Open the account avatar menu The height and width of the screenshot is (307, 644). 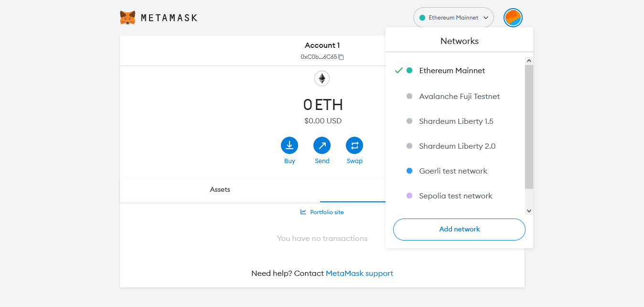point(513,18)
